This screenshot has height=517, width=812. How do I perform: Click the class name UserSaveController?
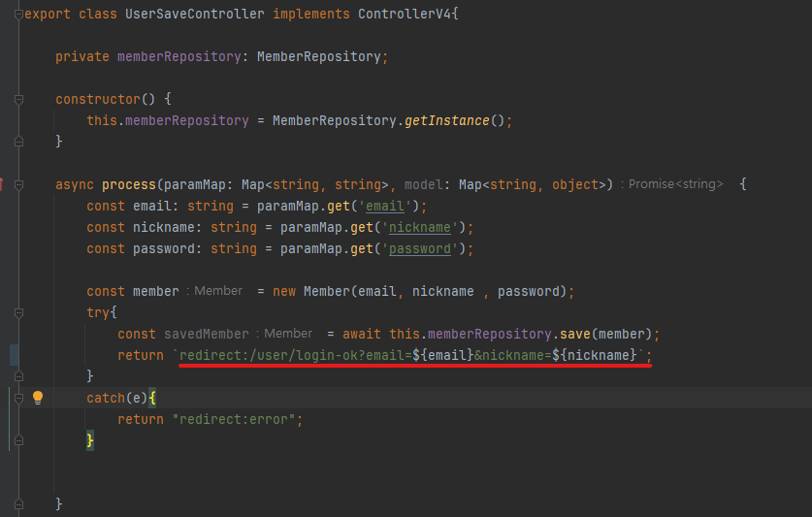(x=194, y=14)
